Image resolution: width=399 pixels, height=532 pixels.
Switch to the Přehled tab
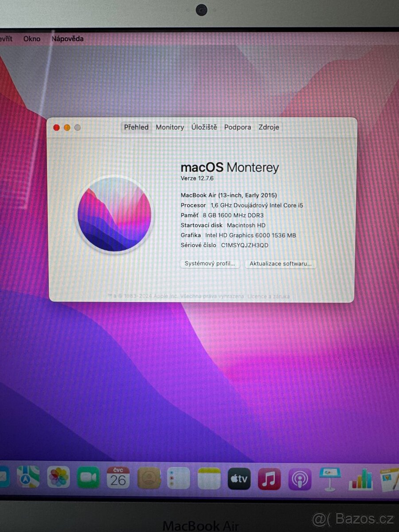click(x=136, y=127)
